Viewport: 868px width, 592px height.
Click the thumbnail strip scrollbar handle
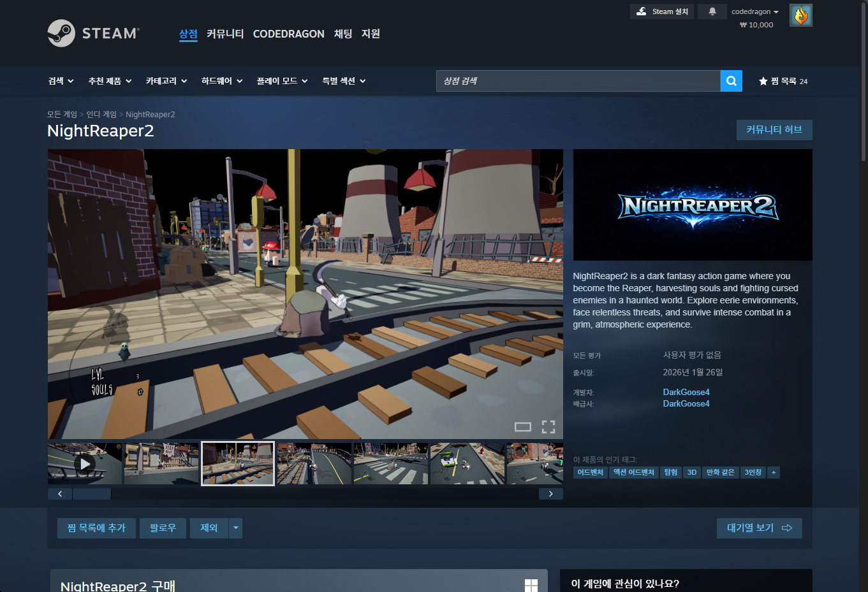(92, 494)
